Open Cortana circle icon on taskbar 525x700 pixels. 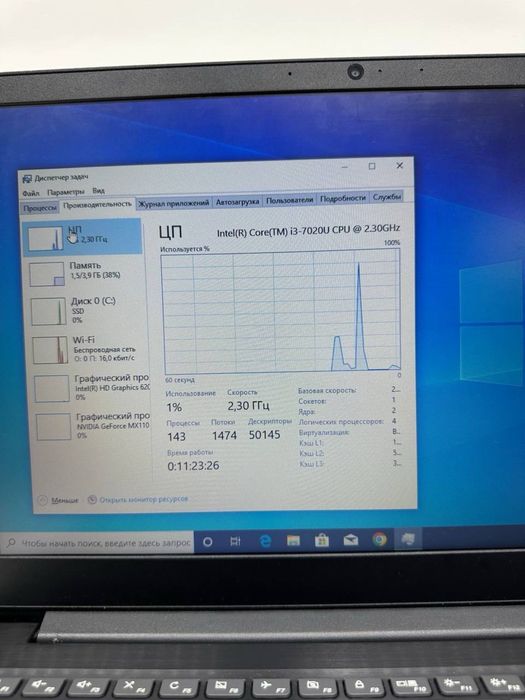208,542
